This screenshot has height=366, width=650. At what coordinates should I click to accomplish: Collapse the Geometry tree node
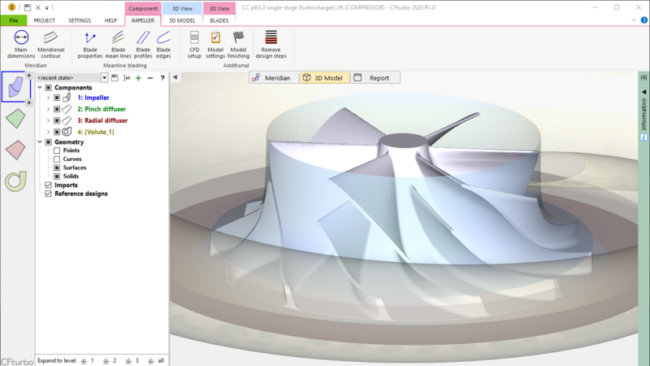click(40, 142)
